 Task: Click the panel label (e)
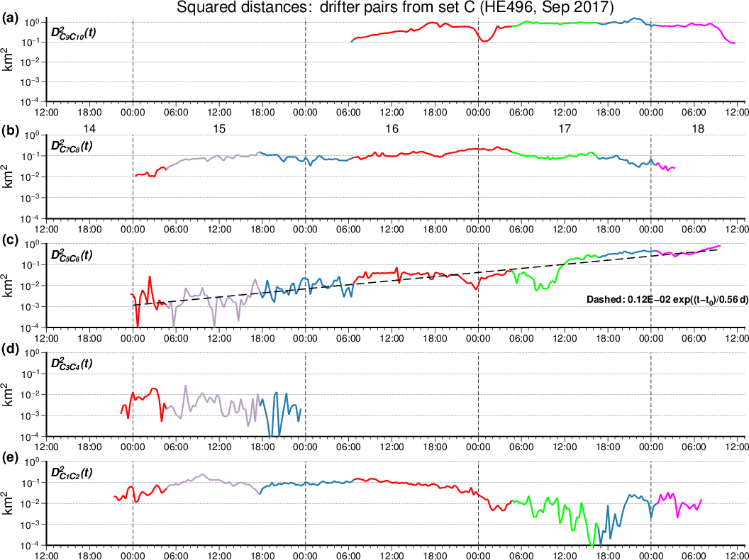point(11,459)
